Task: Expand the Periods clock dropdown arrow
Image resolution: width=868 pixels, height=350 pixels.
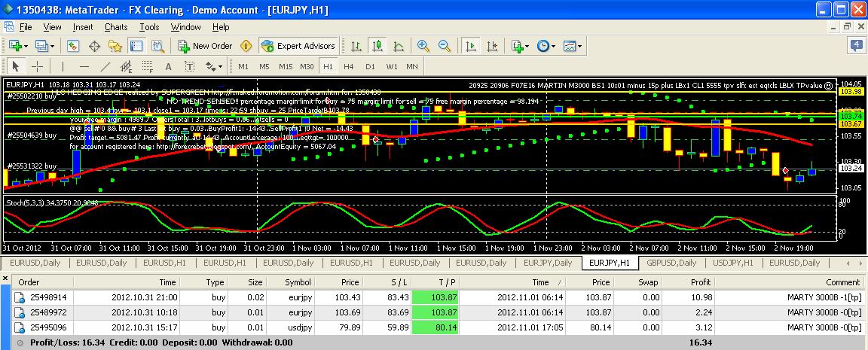Action: tap(553, 47)
